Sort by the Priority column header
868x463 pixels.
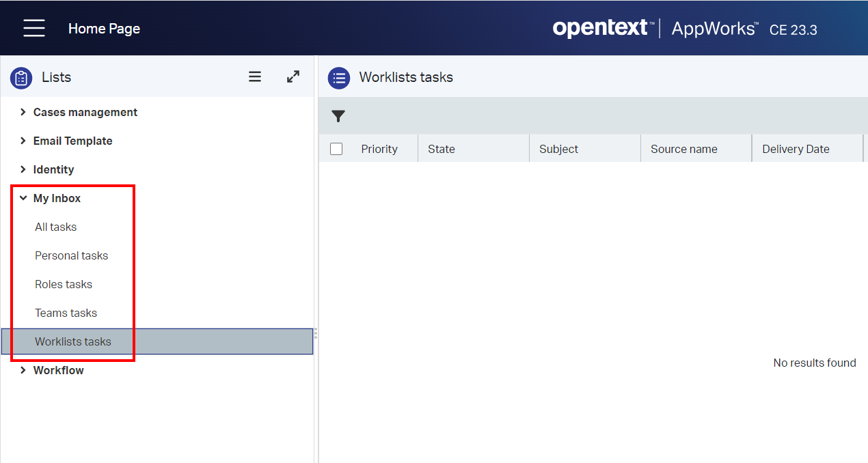coord(379,149)
